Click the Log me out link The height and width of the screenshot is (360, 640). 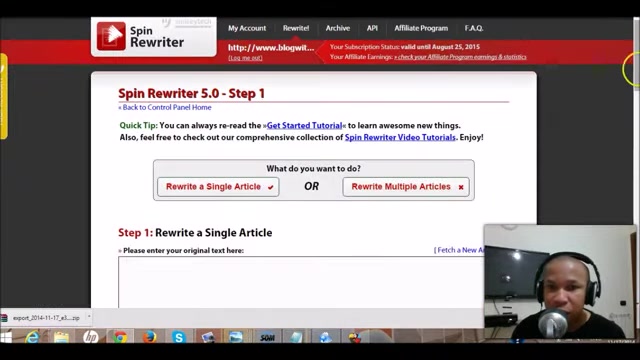tap(245, 58)
